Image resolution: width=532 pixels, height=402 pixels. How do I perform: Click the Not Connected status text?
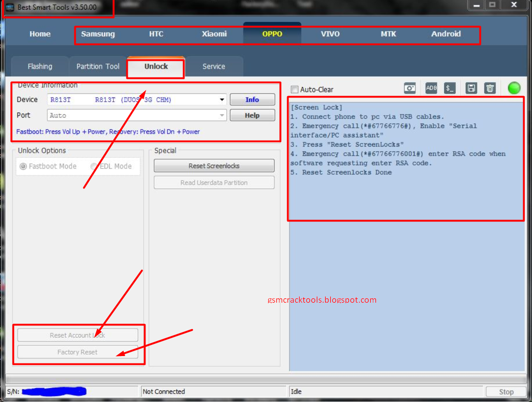(x=164, y=391)
